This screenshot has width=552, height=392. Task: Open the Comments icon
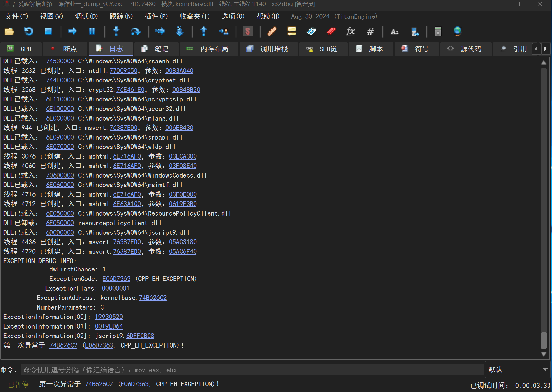pyautogui.click(x=292, y=31)
